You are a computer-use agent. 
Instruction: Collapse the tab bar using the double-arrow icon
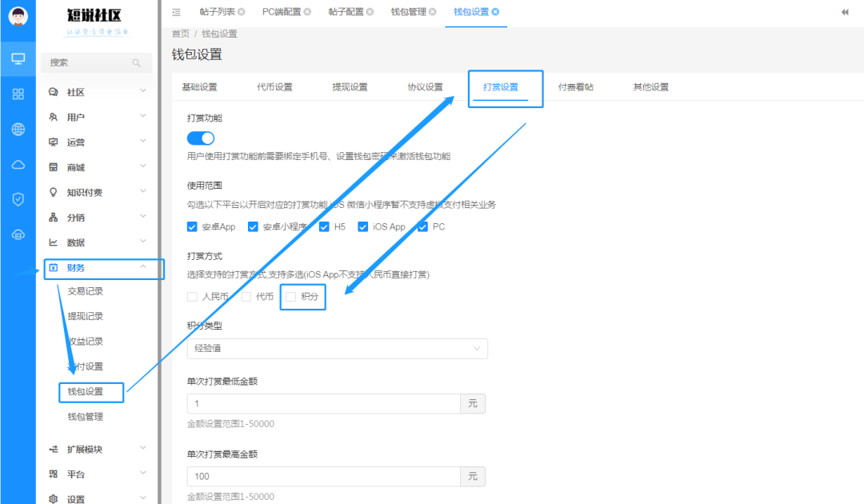tap(845, 12)
